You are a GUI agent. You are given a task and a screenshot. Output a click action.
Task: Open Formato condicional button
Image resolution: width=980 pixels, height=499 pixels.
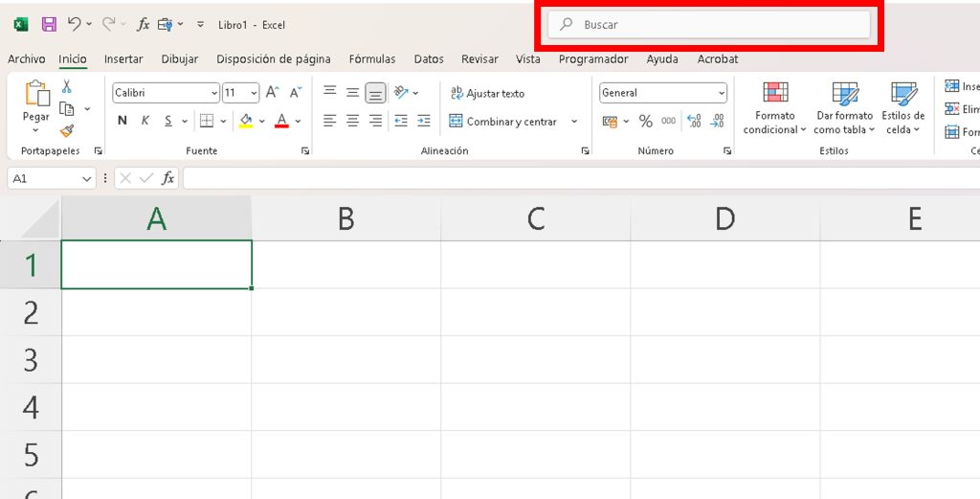[774, 107]
